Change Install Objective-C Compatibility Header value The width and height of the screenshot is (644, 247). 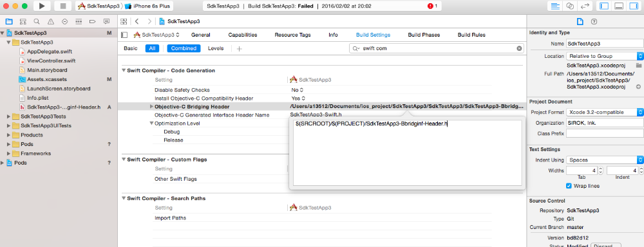[x=299, y=98]
